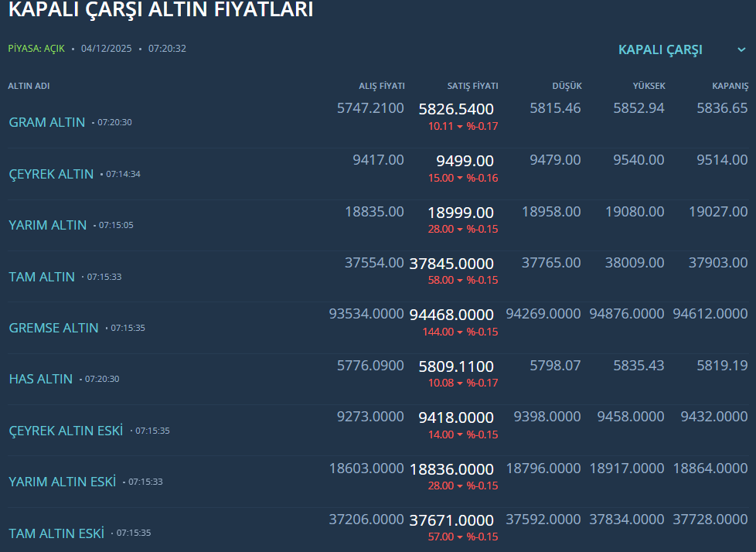The image size is (756, 552).
Task: Select the GREMSE ALTIN row name
Action: coord(54,328)
